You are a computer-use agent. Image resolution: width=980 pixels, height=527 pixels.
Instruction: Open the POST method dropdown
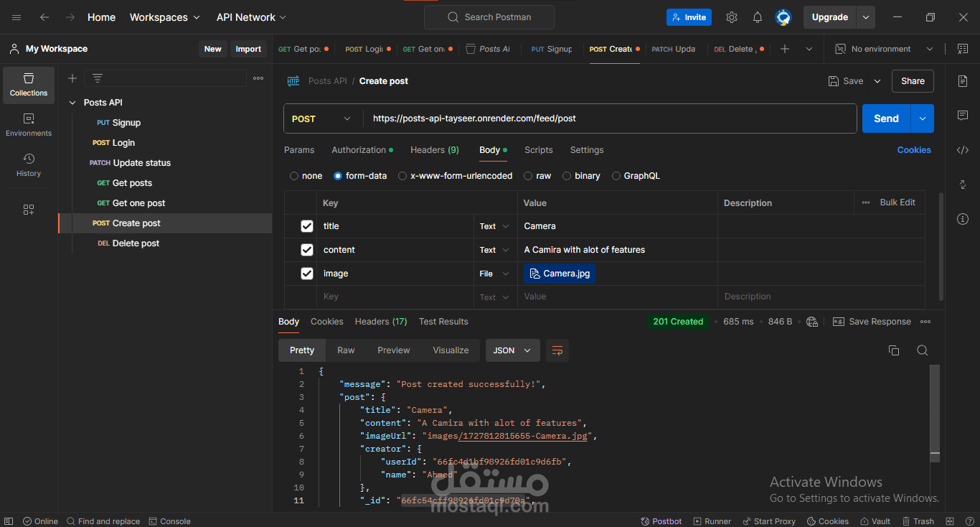coord(323,118)
